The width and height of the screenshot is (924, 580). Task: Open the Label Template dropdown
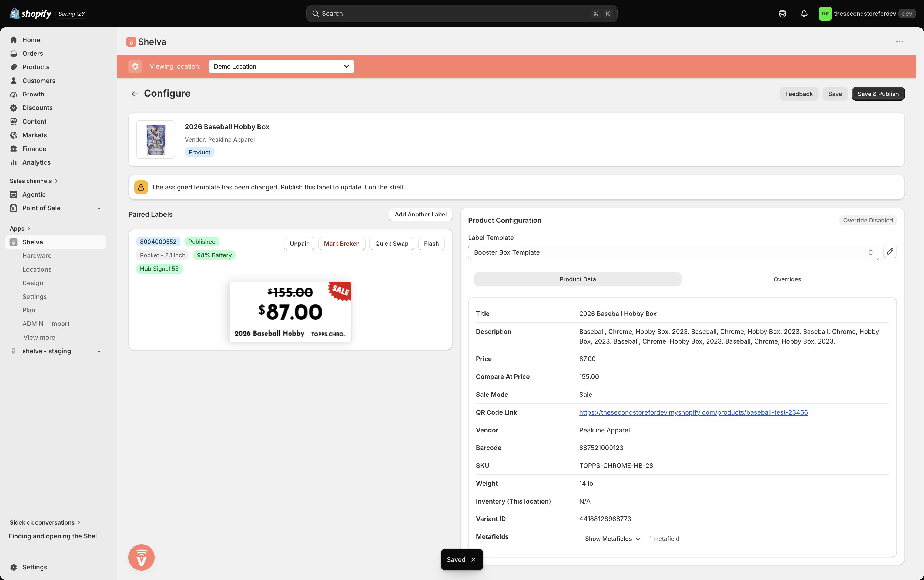click(673, 252)
